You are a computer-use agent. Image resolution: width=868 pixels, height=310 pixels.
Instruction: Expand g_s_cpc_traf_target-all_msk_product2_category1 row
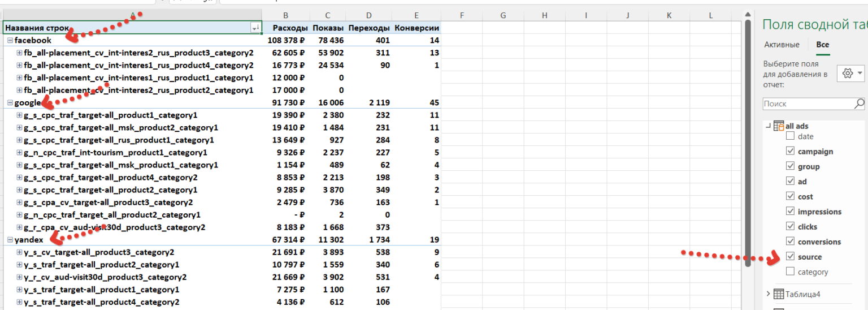[x=20, y=127]
